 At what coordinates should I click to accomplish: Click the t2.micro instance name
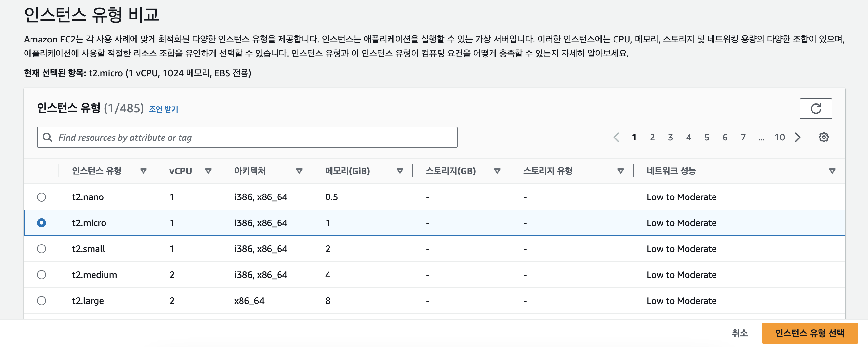(x=89, y=223)
